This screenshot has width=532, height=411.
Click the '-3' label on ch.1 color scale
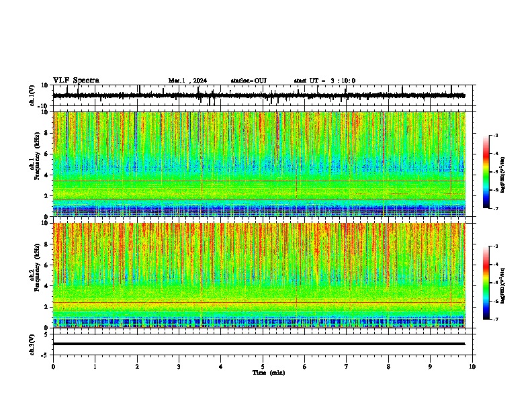[x=495, y=136]
